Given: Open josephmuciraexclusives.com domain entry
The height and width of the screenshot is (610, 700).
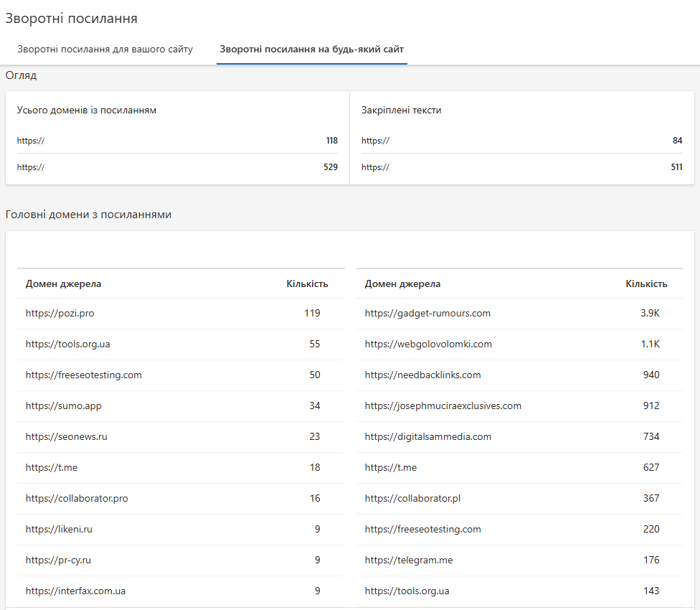Looking at the screenshot, I should point(443,405).
